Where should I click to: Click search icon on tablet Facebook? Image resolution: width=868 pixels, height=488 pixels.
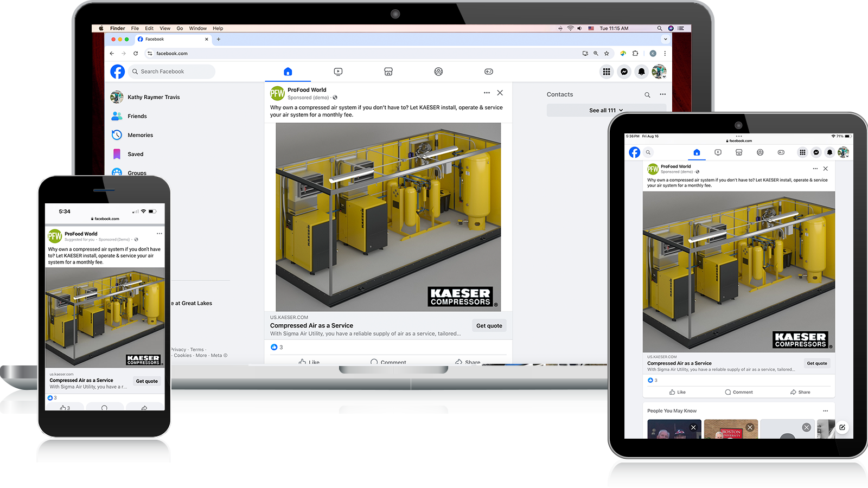pos(648,152)
